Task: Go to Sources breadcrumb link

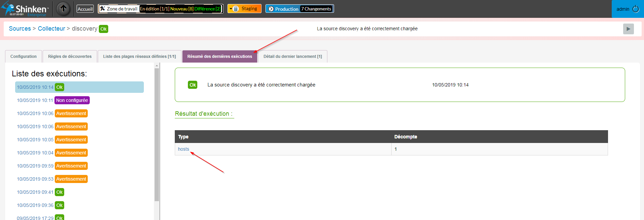Action: [20, 29]
